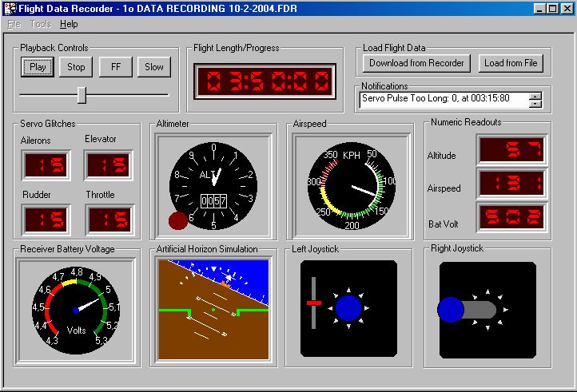577x392 pixels.
Task: Click the FF fast-forward button
Action: click(116, 67)
